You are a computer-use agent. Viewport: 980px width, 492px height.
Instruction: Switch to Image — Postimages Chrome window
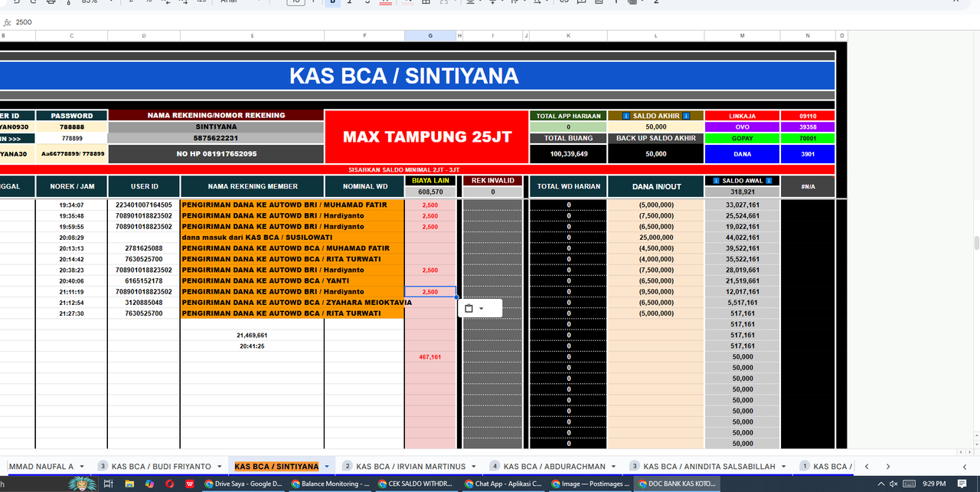(590, 484)
